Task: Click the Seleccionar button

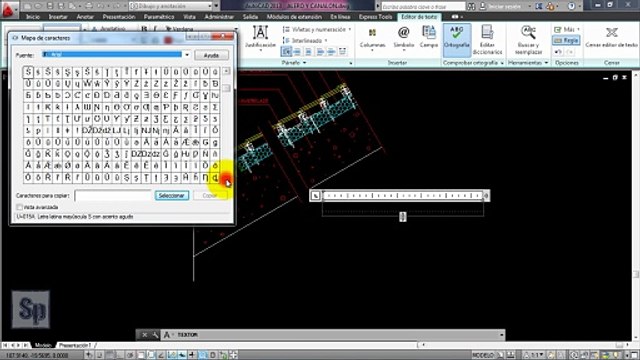Action: pyautogui.click(x=172, y=196)
